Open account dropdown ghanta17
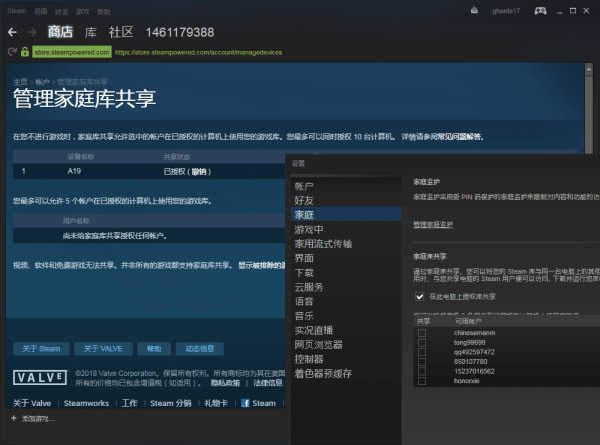Viewport: 600px width, 445px height. tap(506, 11)
